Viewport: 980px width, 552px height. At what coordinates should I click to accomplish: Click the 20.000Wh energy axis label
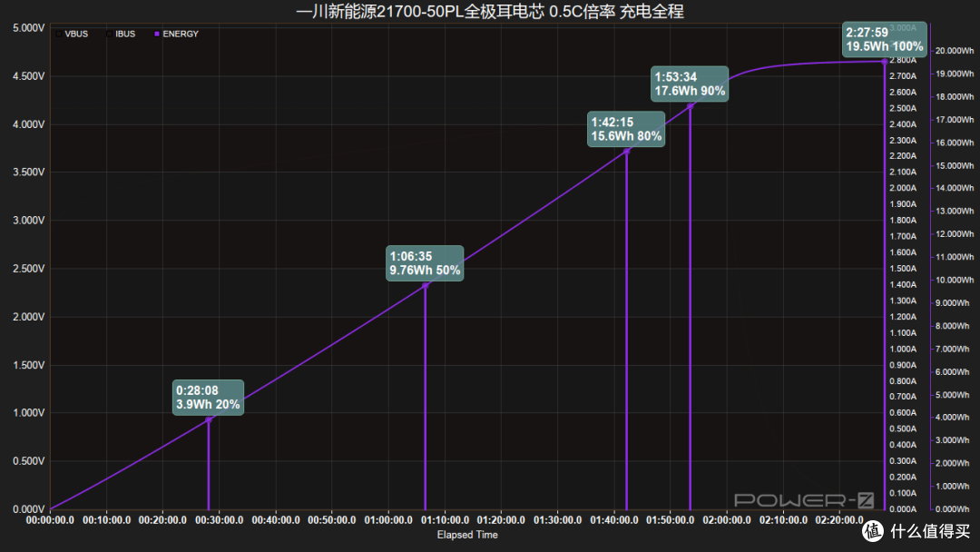pyautogui.click(x=955, y=51)
